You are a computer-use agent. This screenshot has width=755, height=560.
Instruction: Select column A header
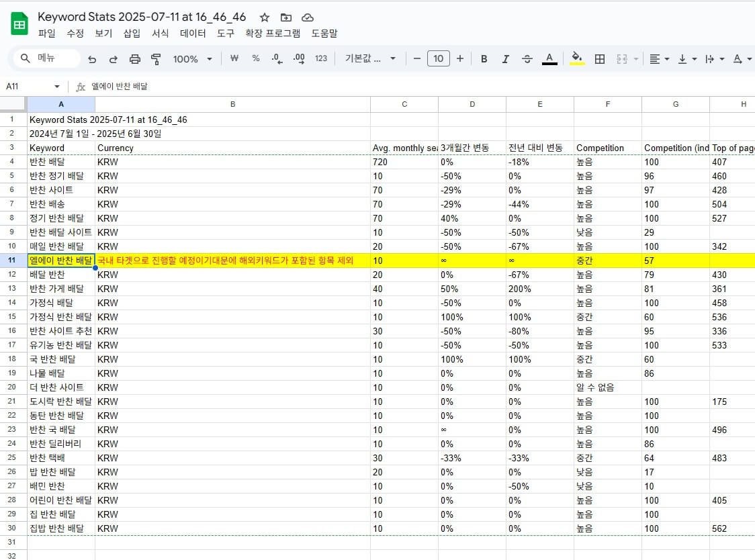click(x=61, y=104)
